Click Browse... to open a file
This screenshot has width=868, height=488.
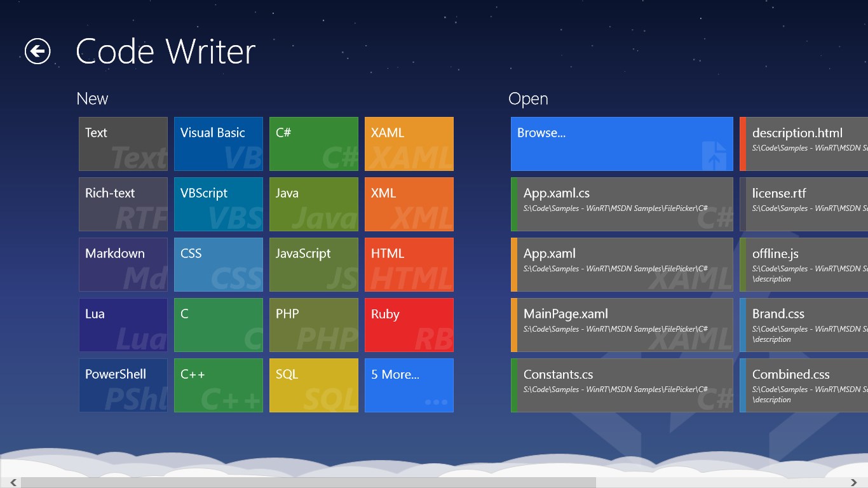tap(622, 144)
